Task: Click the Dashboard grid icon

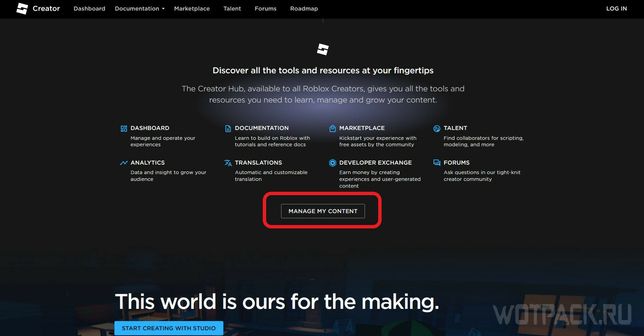Action: 124,128
